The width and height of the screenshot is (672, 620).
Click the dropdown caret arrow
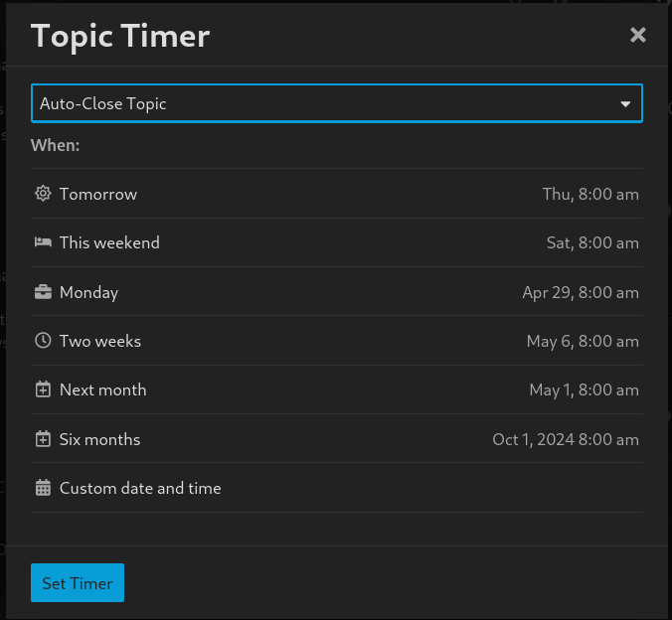click(x=625, y=103)
